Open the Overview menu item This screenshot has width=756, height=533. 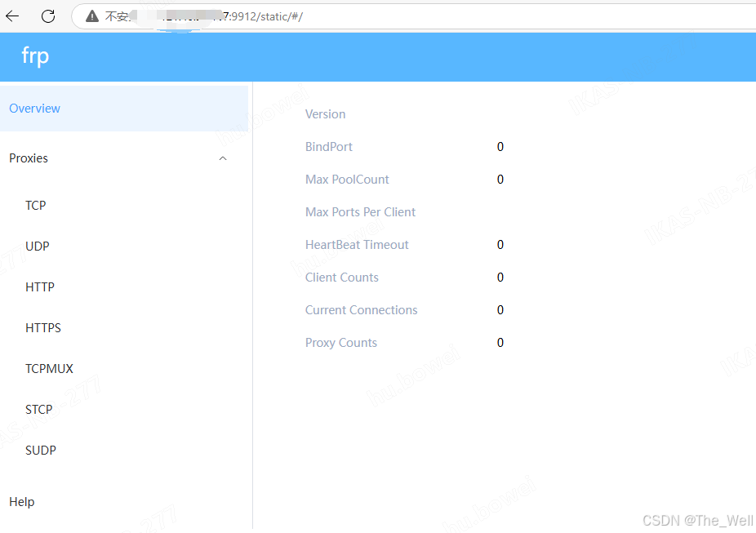pos(124,109)
